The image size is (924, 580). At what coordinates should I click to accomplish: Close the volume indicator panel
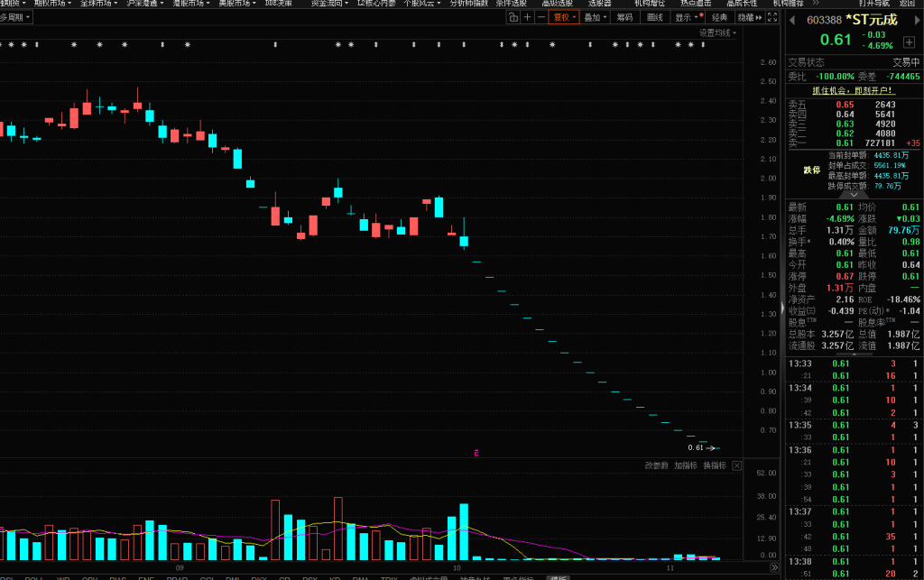pyautogui.click(x=736, y=465)
